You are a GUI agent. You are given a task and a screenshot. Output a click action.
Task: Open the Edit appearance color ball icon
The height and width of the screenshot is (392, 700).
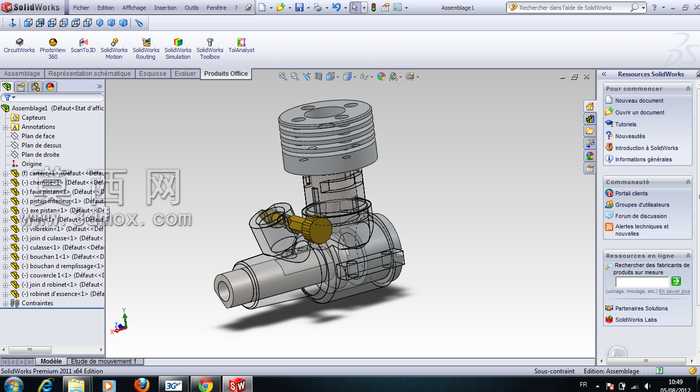click(x=381, y=77)
